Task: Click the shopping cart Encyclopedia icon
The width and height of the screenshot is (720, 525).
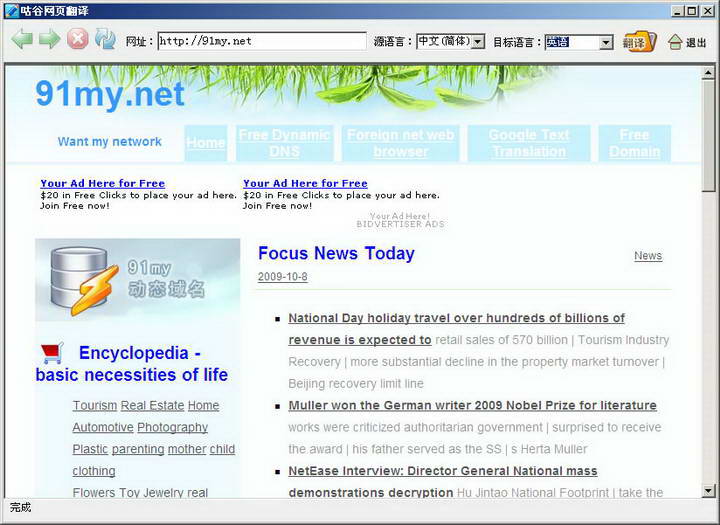Action: click(53, 353)
